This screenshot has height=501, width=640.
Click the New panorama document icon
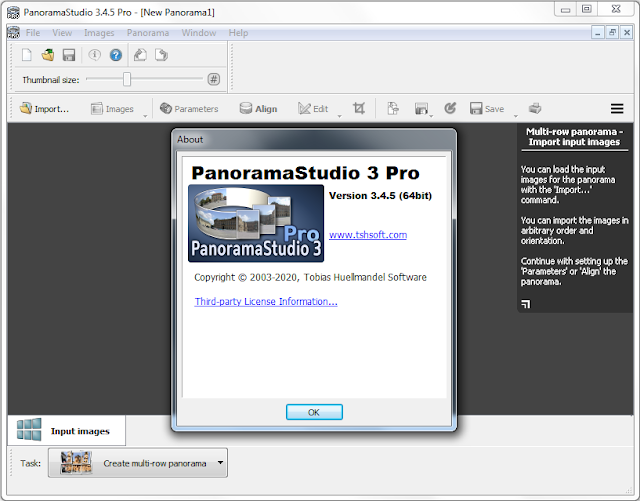pos(27,55)
